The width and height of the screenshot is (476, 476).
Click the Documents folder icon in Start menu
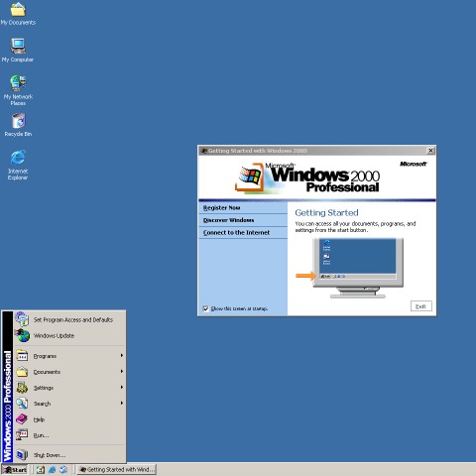[22, 372]
